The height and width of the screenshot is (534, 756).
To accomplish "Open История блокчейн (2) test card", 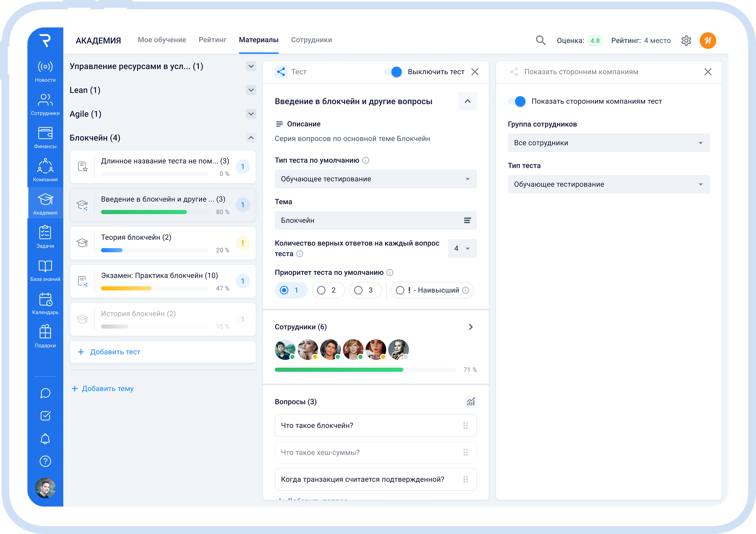I will click(x=163, y=319).
